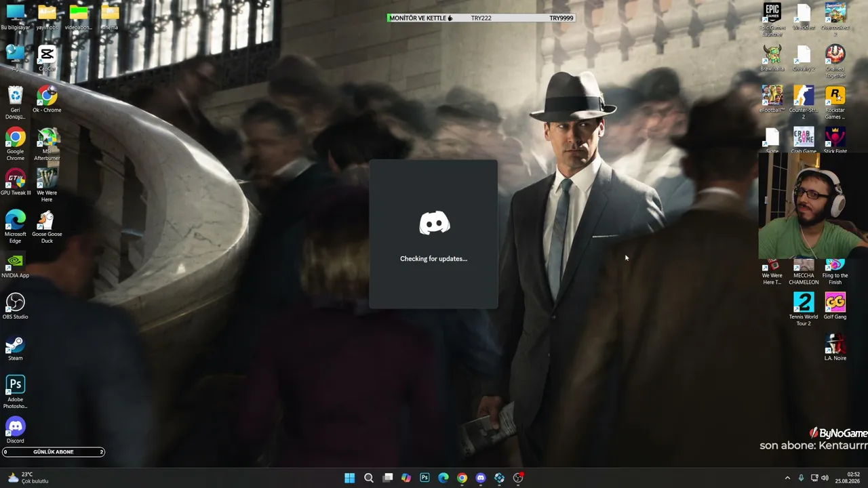The image size is (868, 488).
Task: Switch to Photoshop on the taskbar
Action: [425, 478]
